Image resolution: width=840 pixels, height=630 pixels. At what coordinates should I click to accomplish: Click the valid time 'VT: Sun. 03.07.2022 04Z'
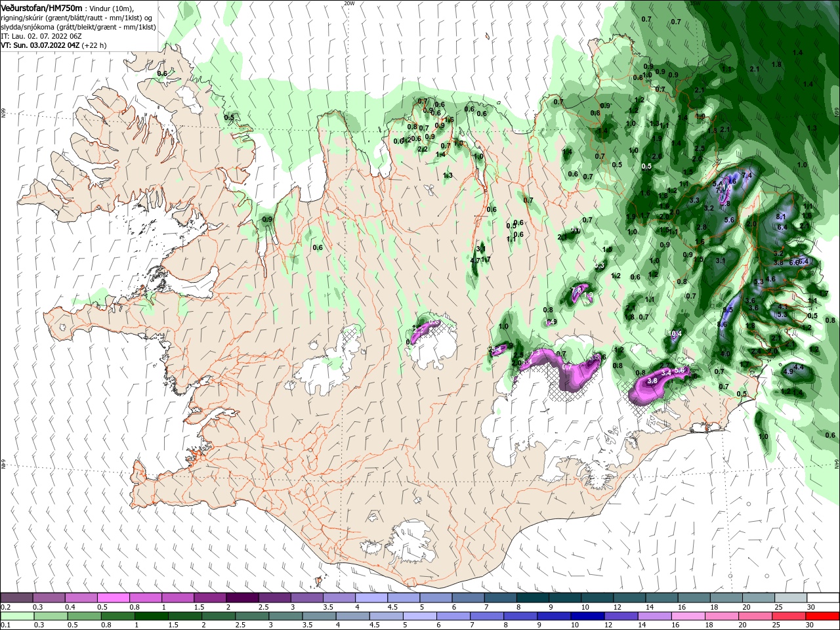click(x=40, y=45)
